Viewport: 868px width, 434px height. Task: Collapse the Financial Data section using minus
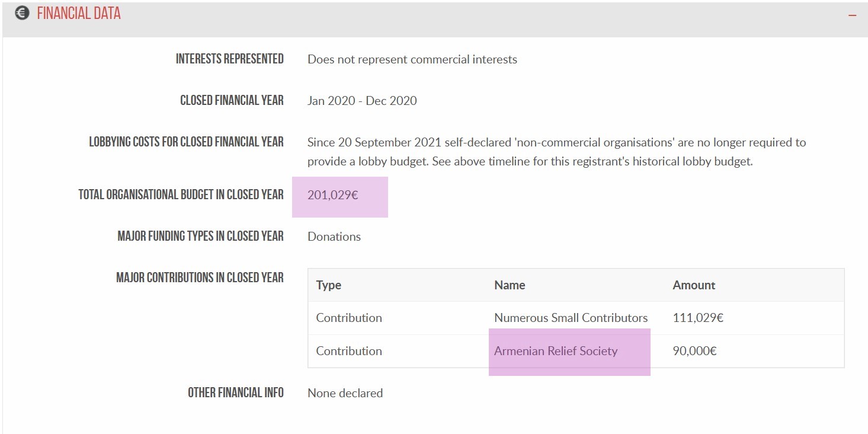pyautogui.click(x=852, y=14)
